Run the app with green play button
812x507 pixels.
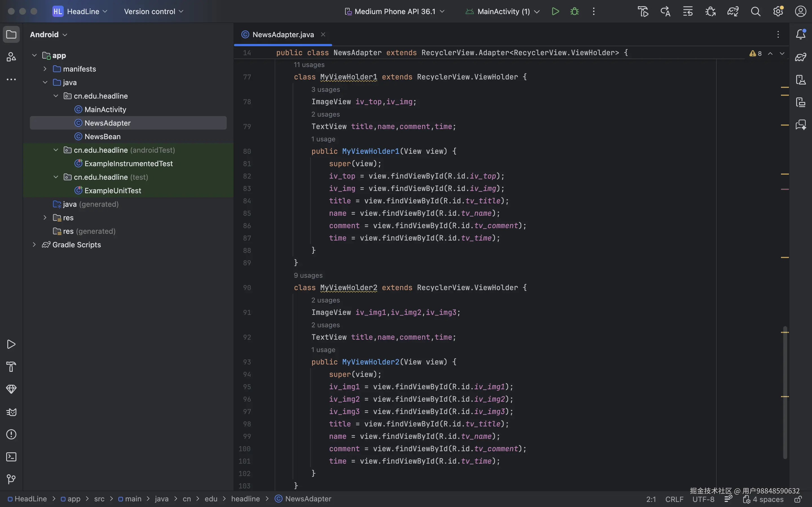click(x=555, y=11)
